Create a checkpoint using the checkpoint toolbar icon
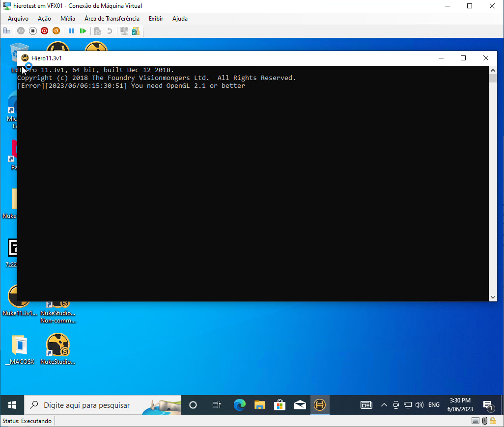This screenshot has height=427, width=504. click(97, 30)
